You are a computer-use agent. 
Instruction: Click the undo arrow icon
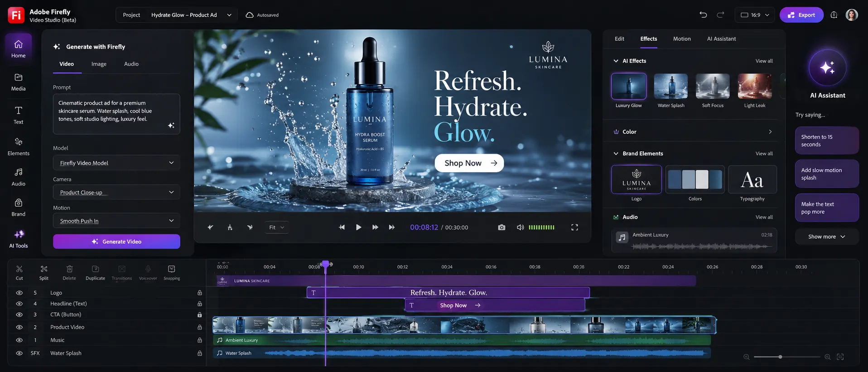click(703, 15)
